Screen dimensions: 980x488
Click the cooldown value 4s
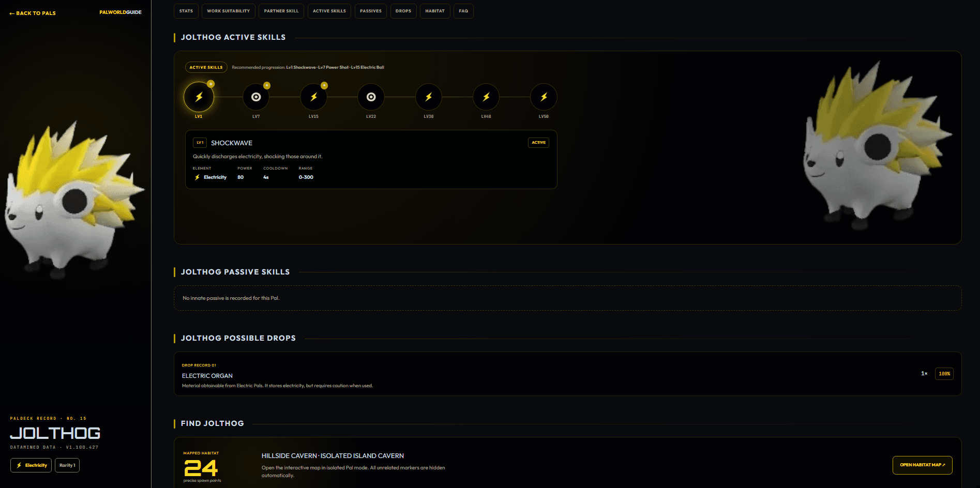coord(266,177)
